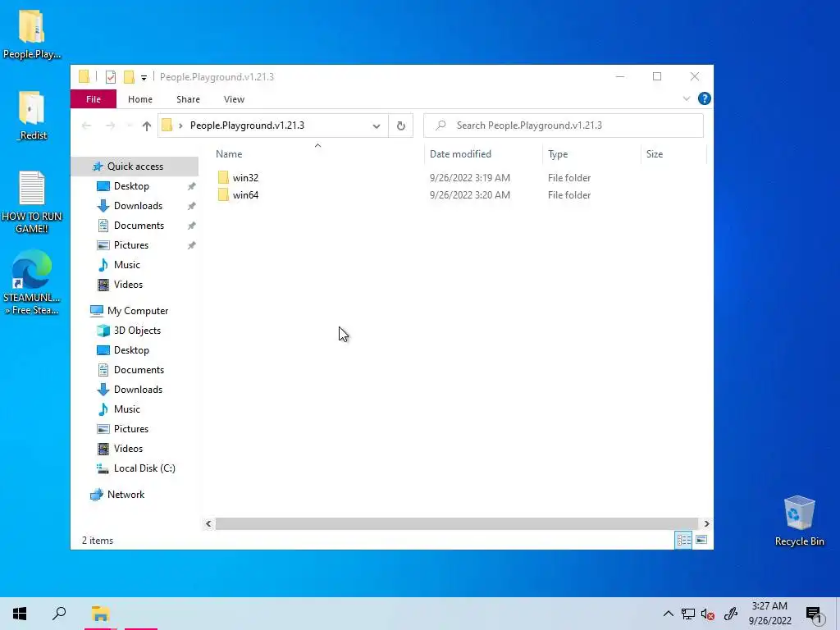Sort by Type column header
This screenshot has width=840, height=630.
coord(558,153)
